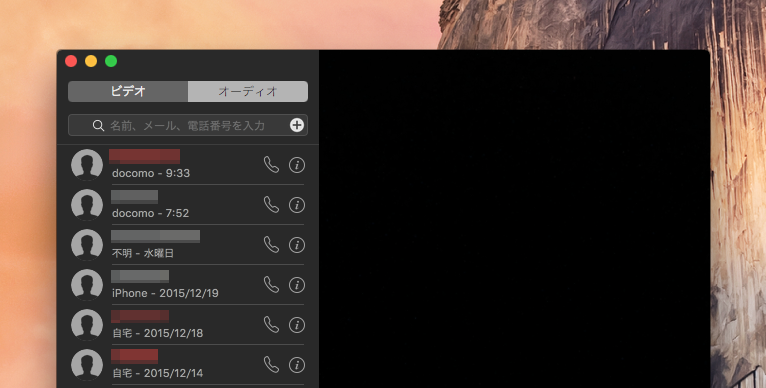Focus the 名前、メール、電話番号を入力 search field
766x388 pixels.
tap(188, 125)
